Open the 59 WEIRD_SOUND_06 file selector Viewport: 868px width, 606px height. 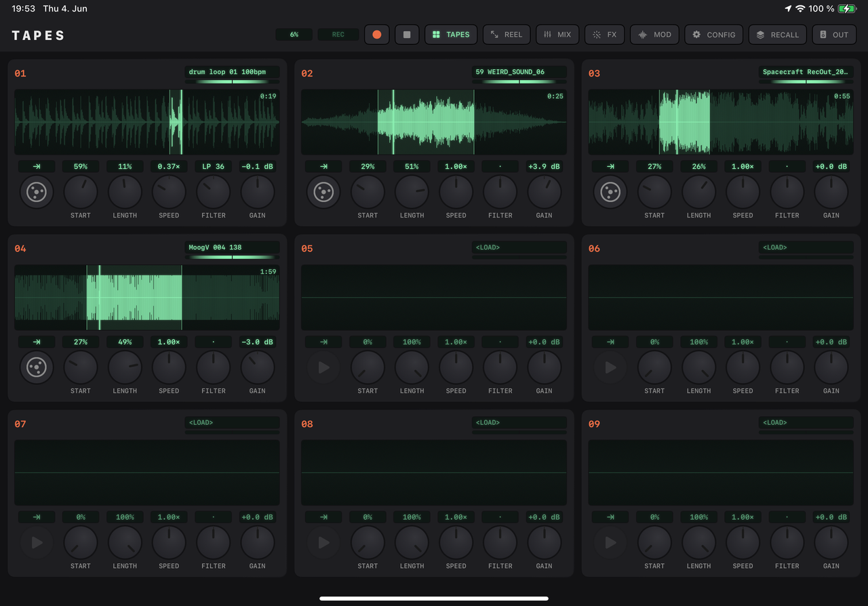pos(519,72)
